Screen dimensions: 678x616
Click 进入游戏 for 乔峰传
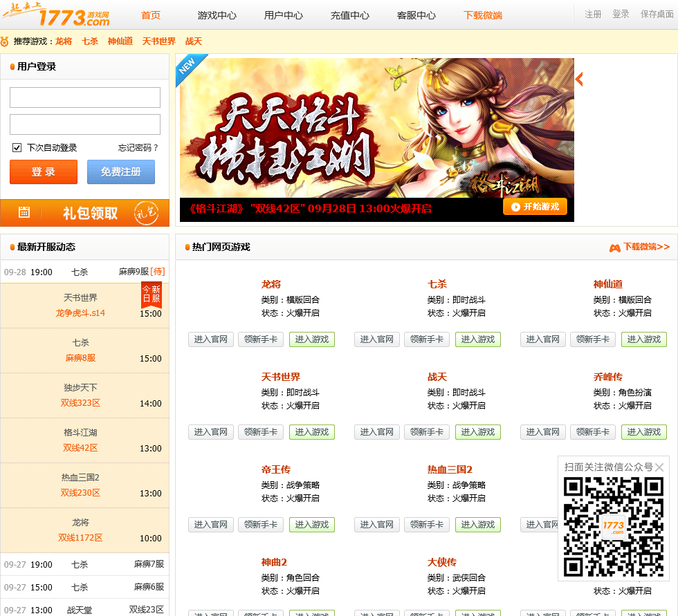point(644,432)
